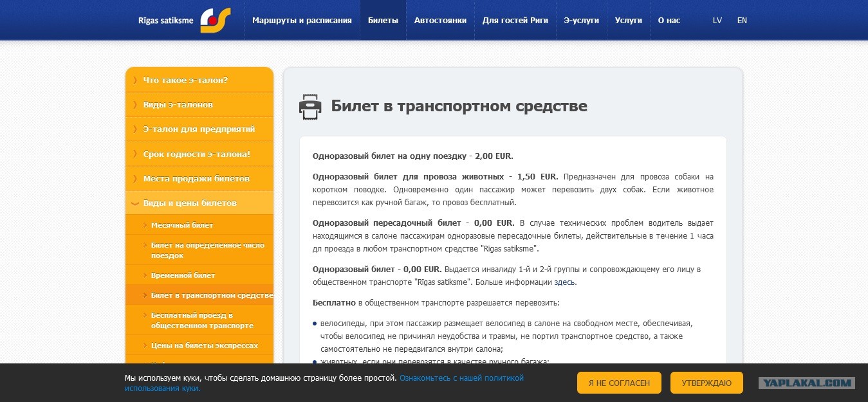868x402 pixels.
Task: Click text Одноразовый билет для провоза животных
Action: [x=409, y=176]
